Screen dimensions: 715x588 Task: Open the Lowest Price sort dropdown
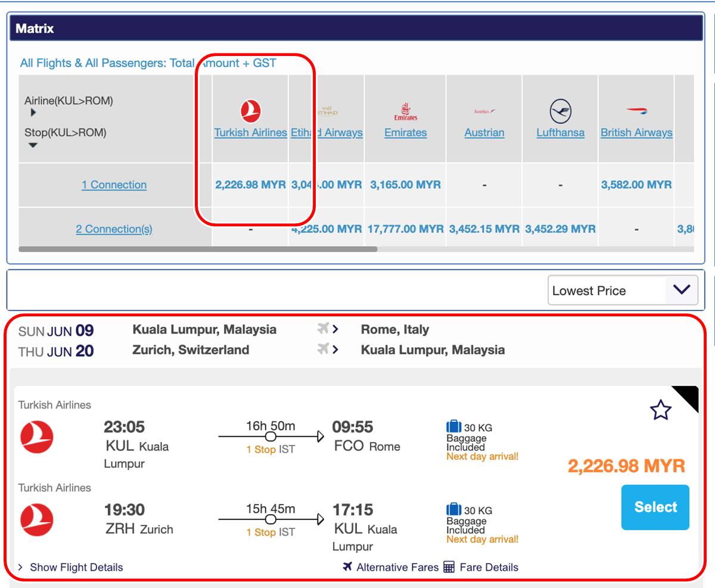click(x=623, y=291)
